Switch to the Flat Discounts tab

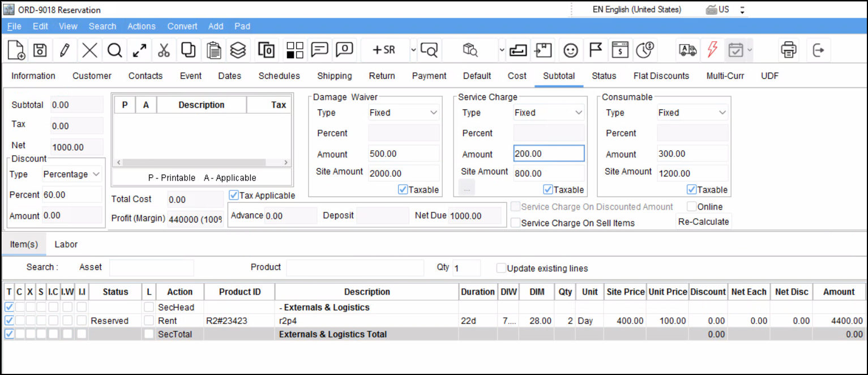coord(661,76)
